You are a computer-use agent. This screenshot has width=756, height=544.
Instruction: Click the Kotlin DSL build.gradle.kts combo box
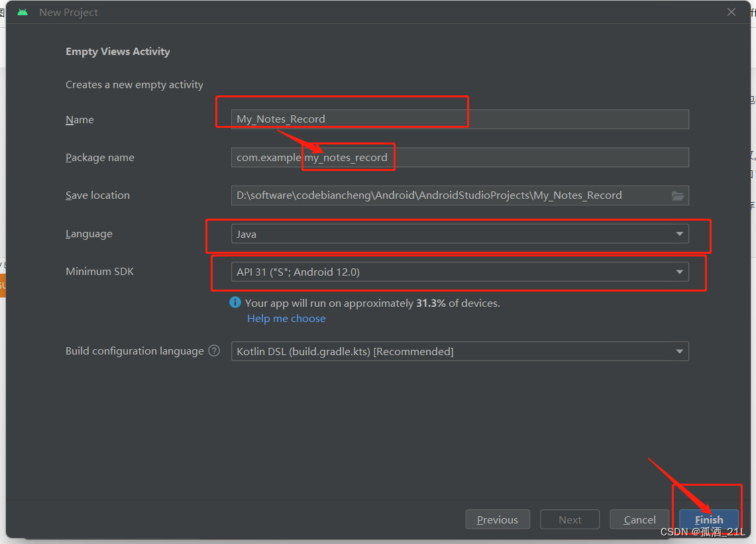(460, 352)
